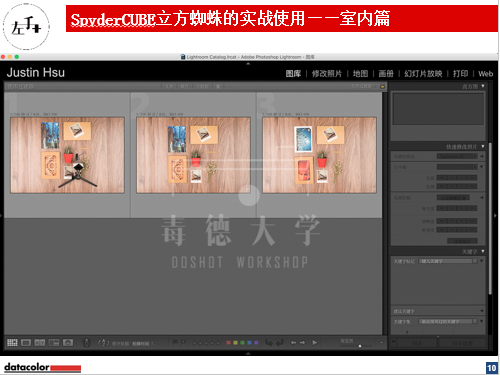Click temperature adjustment buttons row

click(457, 178)
